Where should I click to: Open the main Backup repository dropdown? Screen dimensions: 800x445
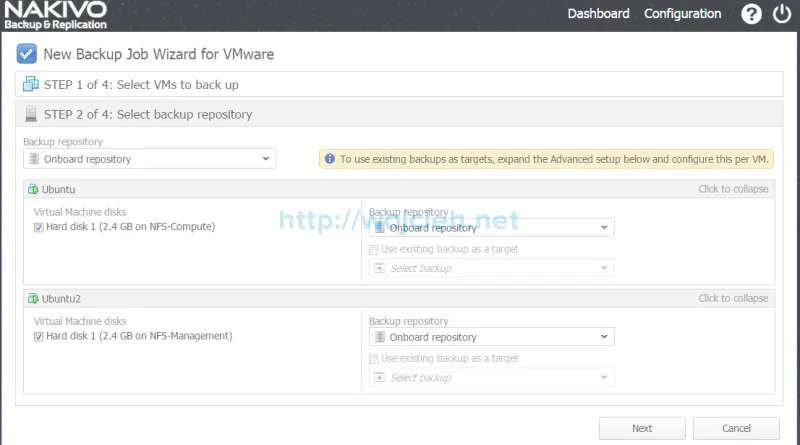point(149,159)
